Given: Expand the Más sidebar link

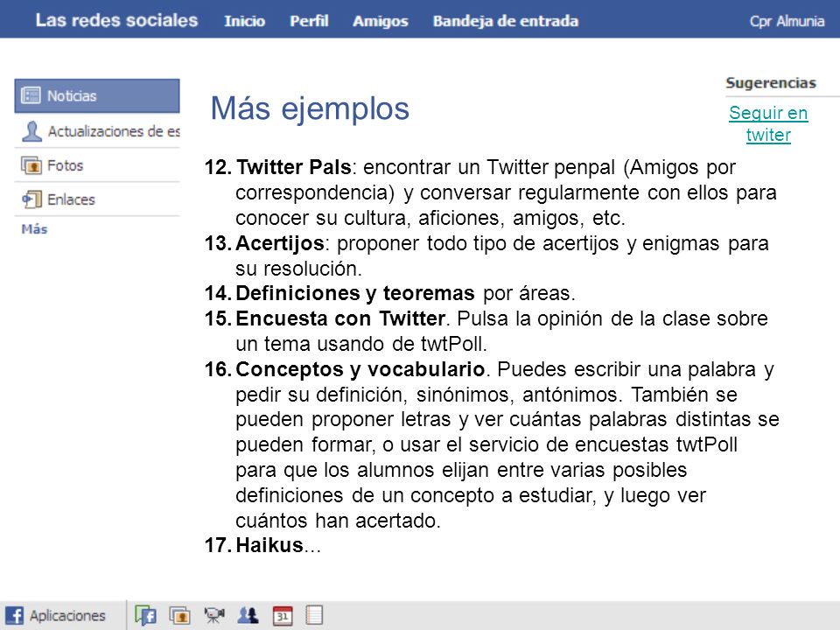Looking at the screenshot, I should pos(34,229).
